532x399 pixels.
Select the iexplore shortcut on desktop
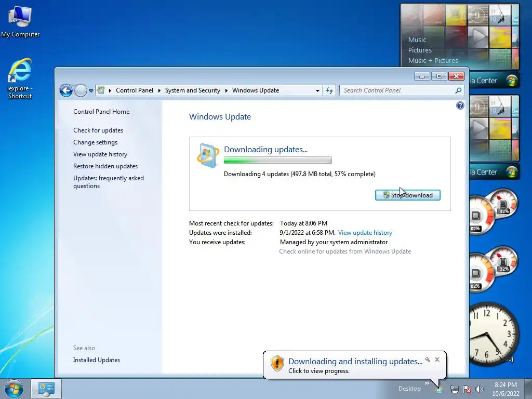[20, 79]
